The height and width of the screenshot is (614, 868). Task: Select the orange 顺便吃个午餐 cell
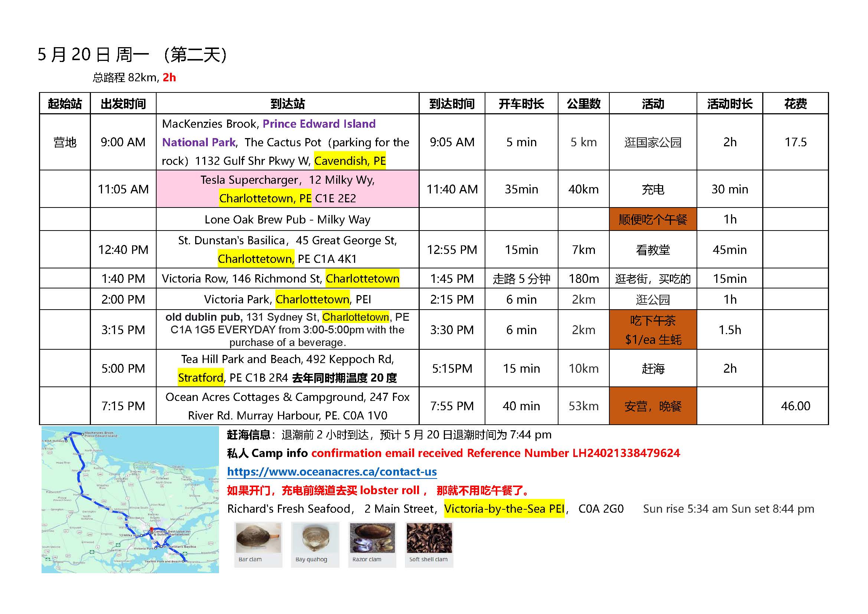(x=652, y=219)
